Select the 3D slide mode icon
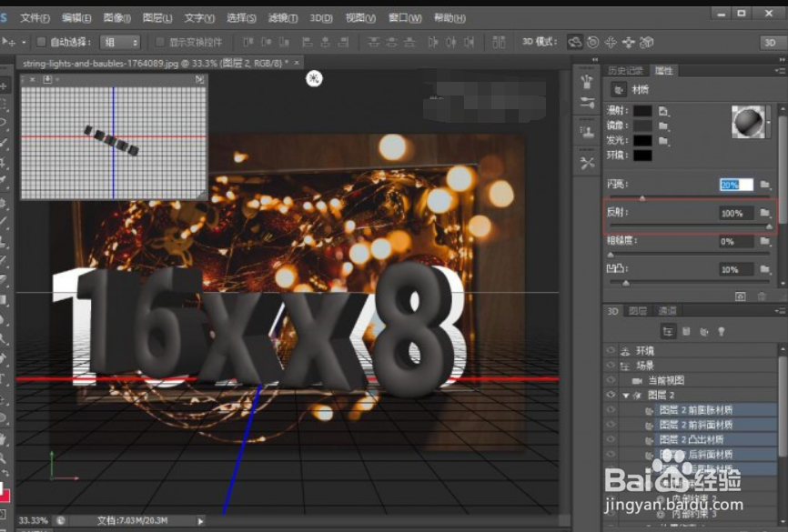 [x=628, y=42]
